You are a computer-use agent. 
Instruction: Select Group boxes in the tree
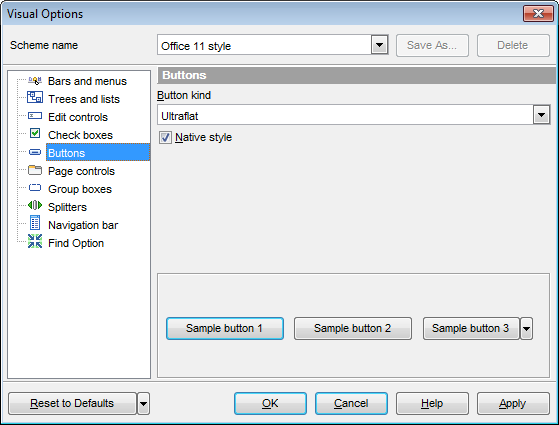tap(80, 189)
